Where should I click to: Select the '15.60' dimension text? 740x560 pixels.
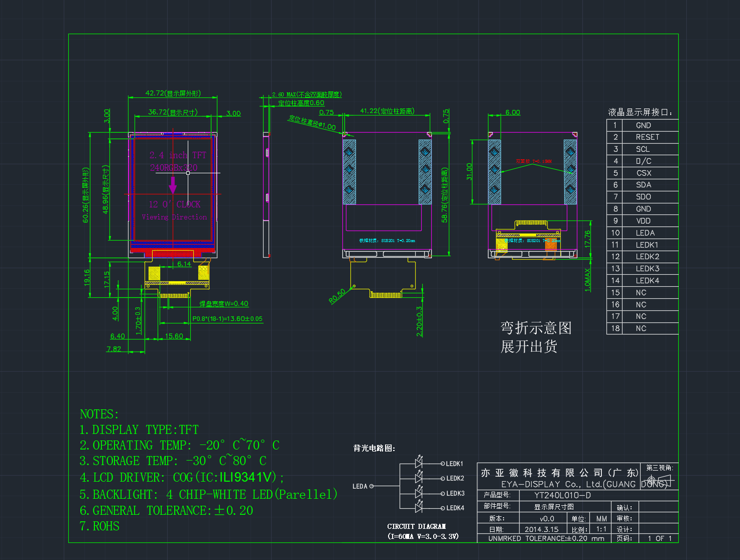[174, 336]
